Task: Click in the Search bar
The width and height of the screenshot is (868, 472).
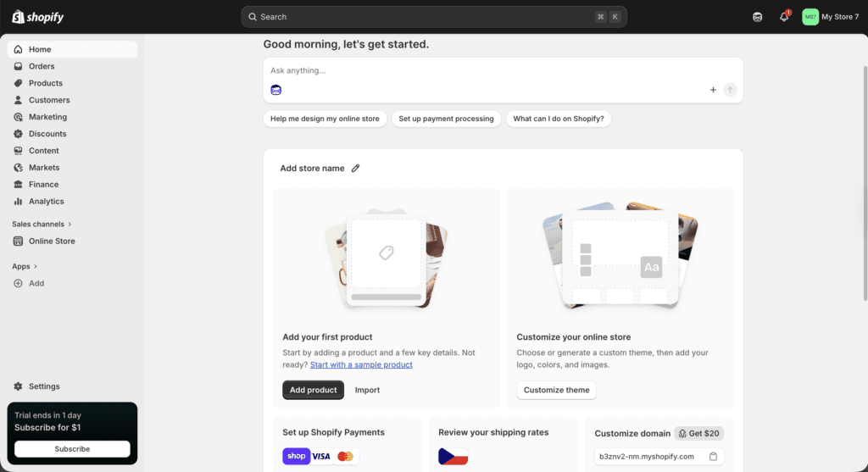Action: pos(434,17)
